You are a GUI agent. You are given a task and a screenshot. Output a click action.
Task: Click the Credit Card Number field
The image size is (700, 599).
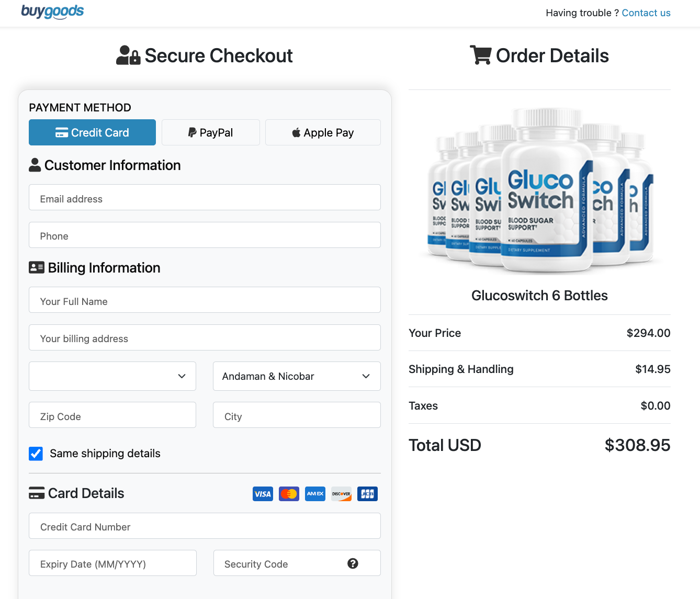205,526
